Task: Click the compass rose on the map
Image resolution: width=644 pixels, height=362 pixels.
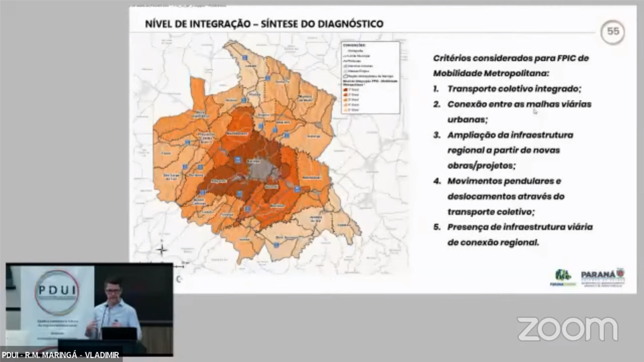Action: point(162,249)
